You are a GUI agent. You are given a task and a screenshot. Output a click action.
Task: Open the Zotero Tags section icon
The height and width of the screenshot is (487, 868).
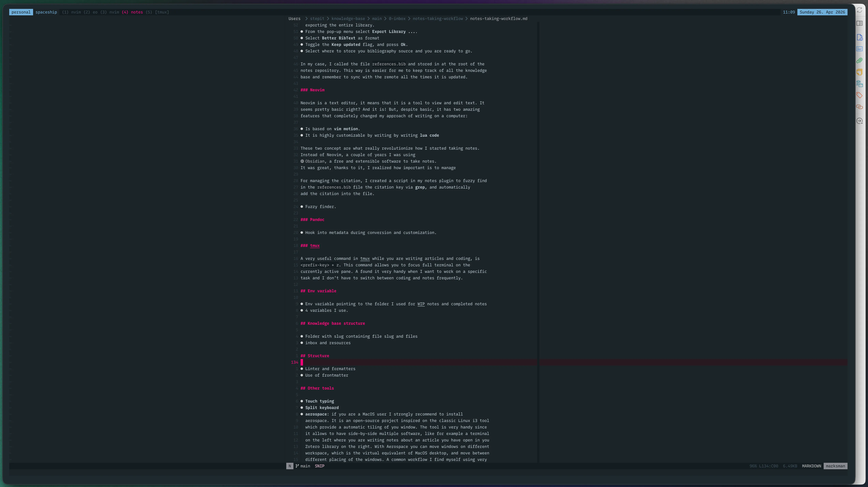point(860,95)
